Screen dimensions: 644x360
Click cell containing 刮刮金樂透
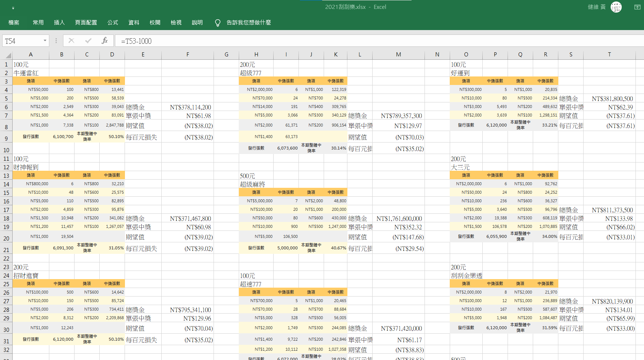[466, 275]
